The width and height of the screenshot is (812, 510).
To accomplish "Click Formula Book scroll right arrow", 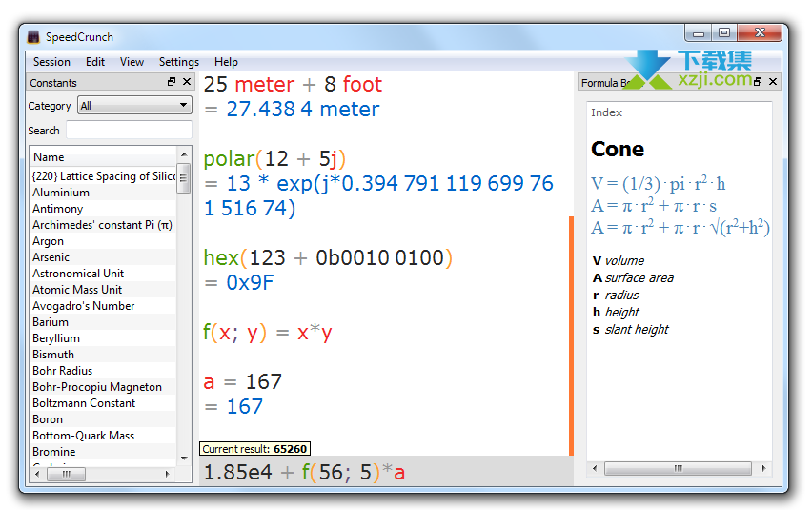I will point(763,468).
